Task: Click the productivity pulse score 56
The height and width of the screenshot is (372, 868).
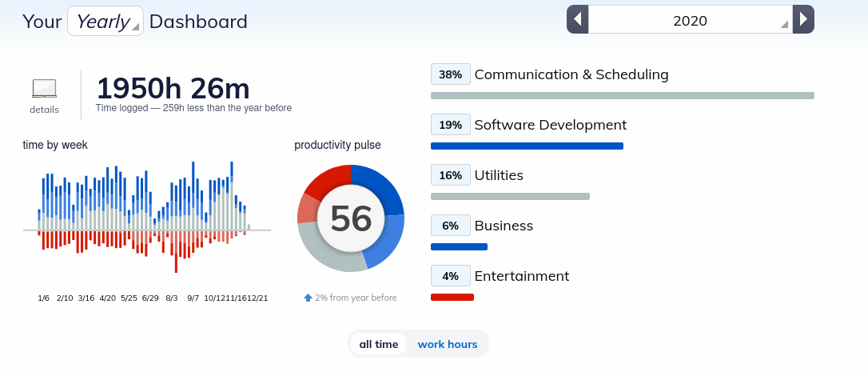Action: pos(351,218)
